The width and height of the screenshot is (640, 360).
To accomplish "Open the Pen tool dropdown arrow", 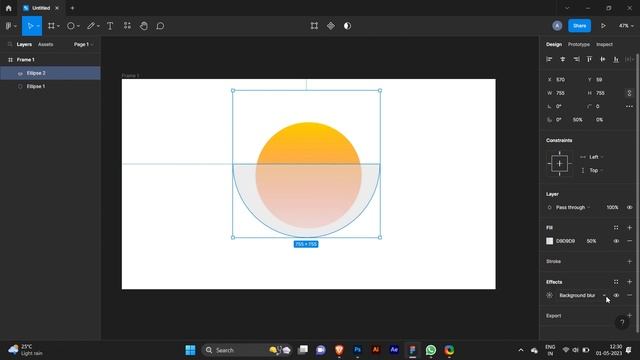I will 98,26.
